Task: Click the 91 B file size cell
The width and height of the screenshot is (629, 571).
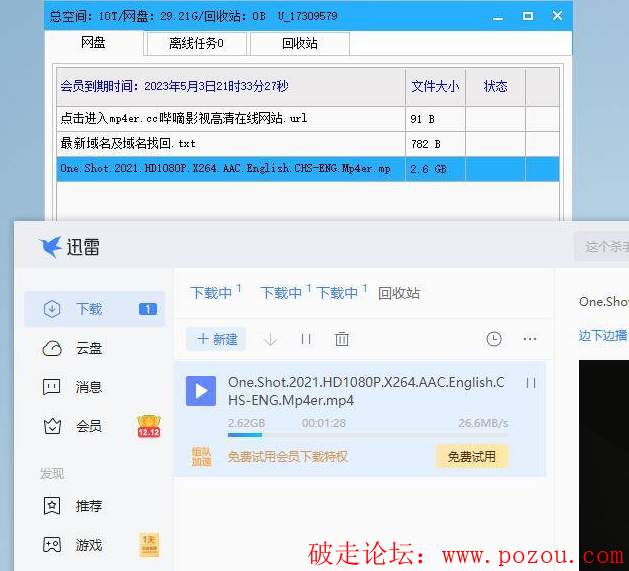Action: pyautogui.click(x=435, y=119)
